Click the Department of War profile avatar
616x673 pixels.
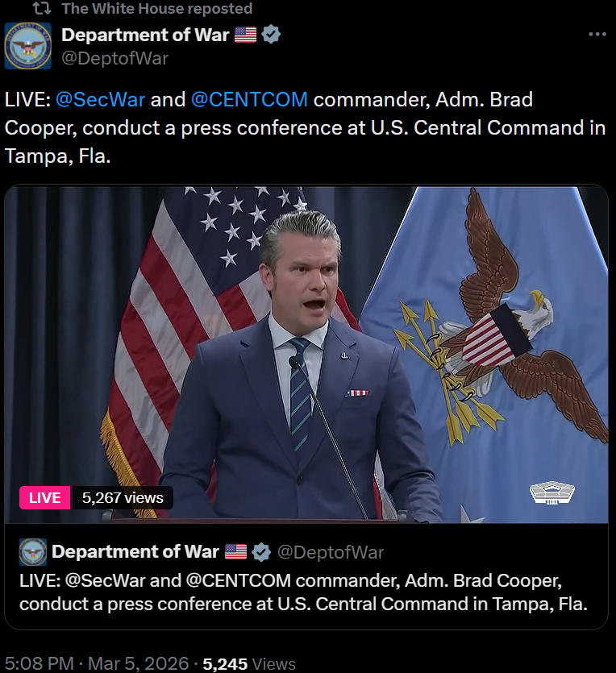(x=28, y=46)
